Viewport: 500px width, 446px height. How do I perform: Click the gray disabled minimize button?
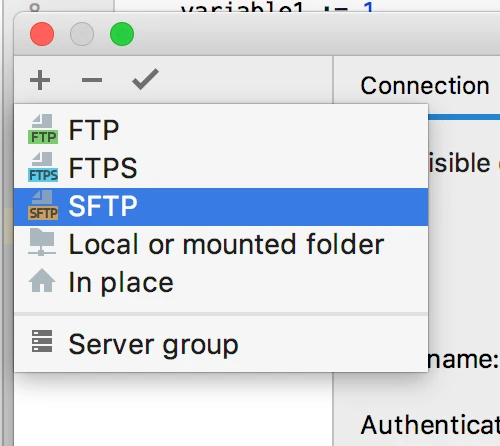click(82, 34)
